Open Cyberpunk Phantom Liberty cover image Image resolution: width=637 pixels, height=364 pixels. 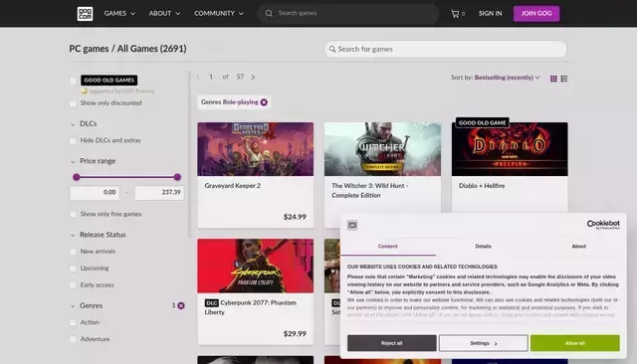(255, 266)
